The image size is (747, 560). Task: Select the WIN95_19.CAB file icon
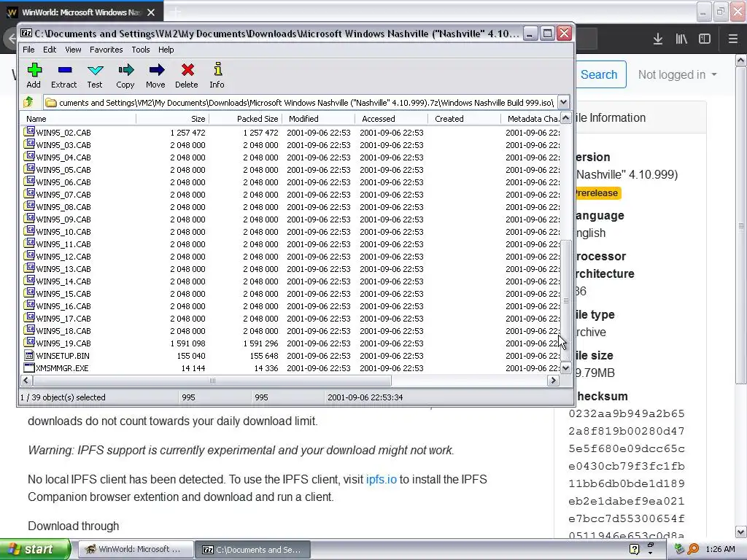click(29, 343)
